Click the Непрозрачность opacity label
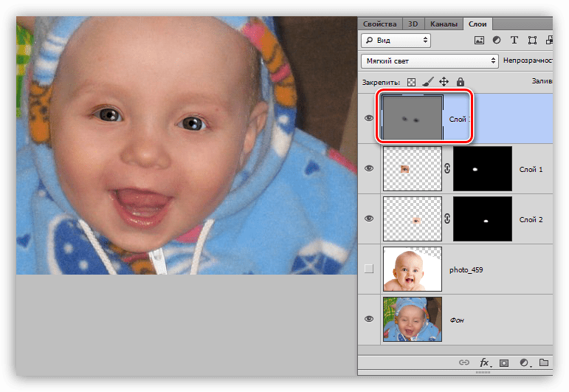569x392 pixels. tap(528, 61)
